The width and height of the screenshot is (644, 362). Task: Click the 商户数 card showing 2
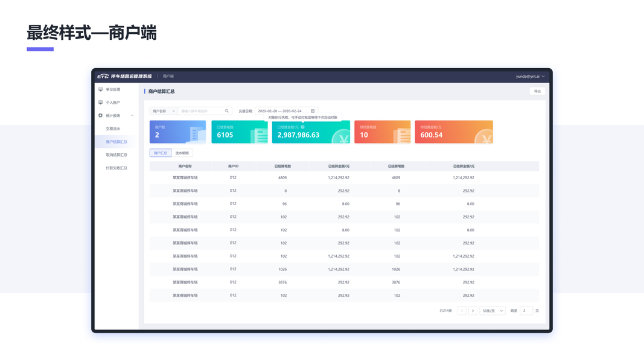click(177, 132)
